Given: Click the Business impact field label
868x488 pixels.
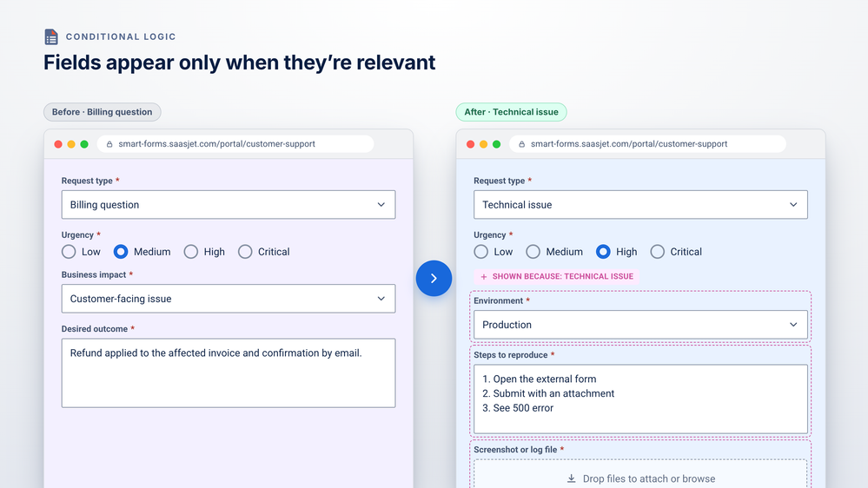Looking at the screenshot, I should (94, 275).
